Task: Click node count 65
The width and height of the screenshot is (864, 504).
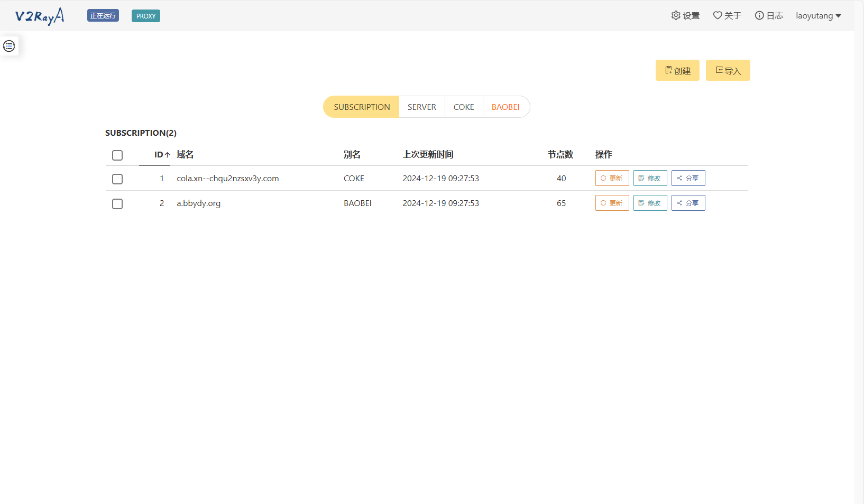Action: click(x=562, y=203)
